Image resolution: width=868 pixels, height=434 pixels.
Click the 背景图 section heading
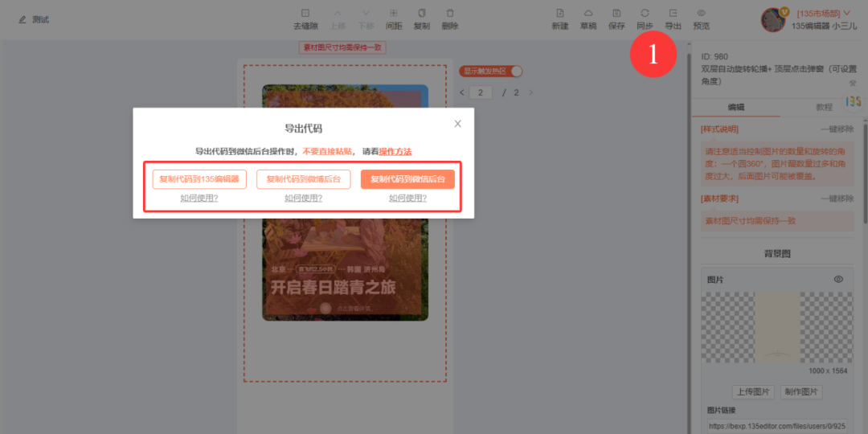[x=777, y=254]
